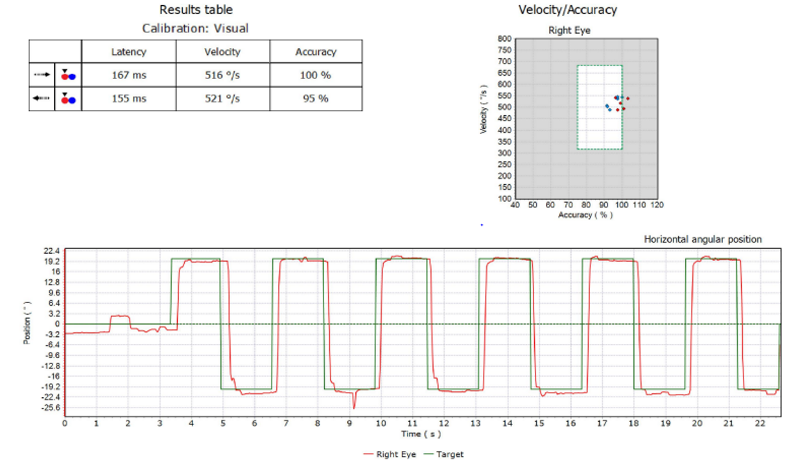800x460 pixels.
Task: Select the 95 % accuracy cell
Action: tap(316, 98)
